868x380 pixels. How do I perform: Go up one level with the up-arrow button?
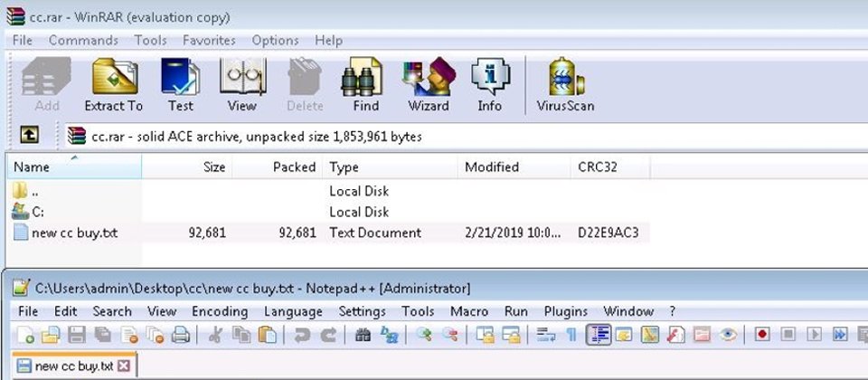29,135
